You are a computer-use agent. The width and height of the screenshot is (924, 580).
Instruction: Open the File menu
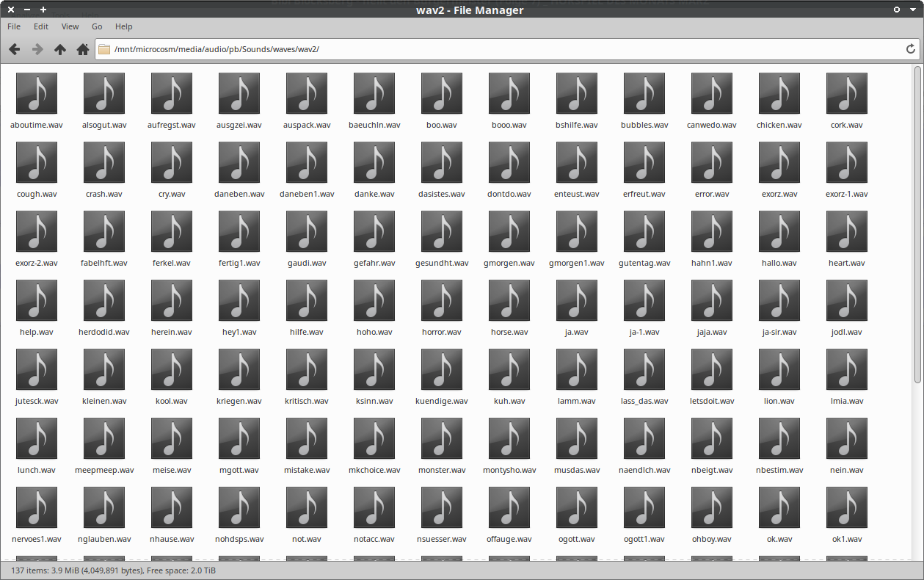coord(14,26)
